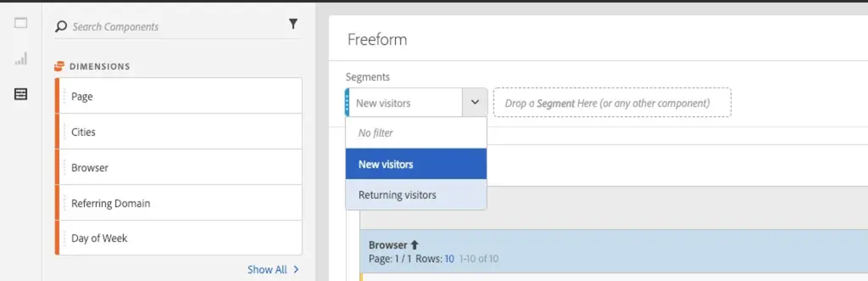Screen dimensions: 868x281
Task: Open the Panels icon in left rail
Action: pos(21,23)
